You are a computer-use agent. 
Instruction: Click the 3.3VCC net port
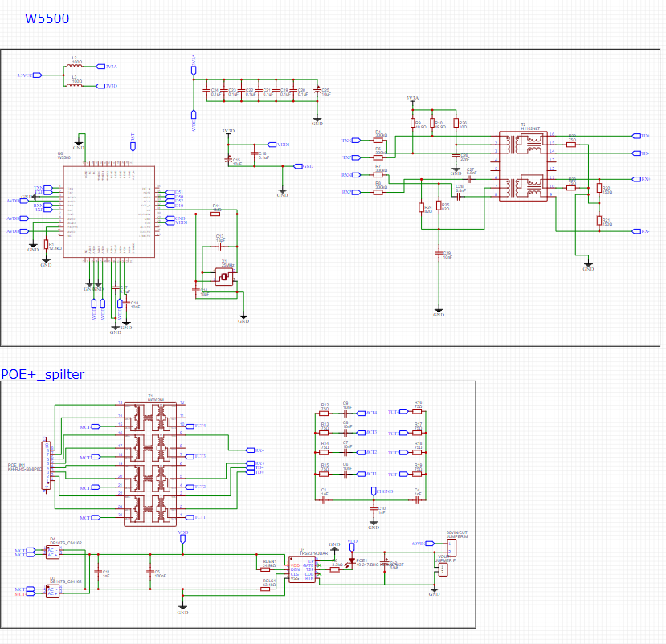coord(38,75)
